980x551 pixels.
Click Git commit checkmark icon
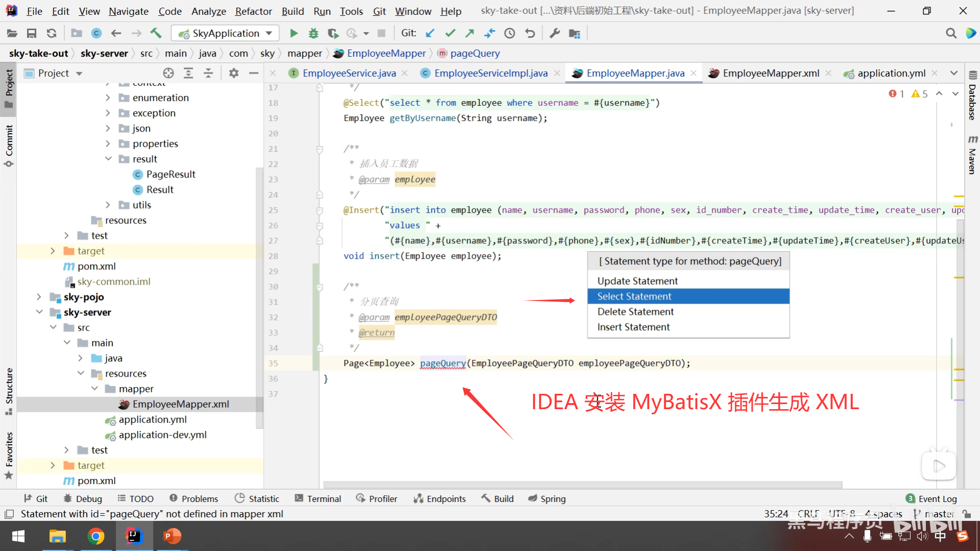450,33
